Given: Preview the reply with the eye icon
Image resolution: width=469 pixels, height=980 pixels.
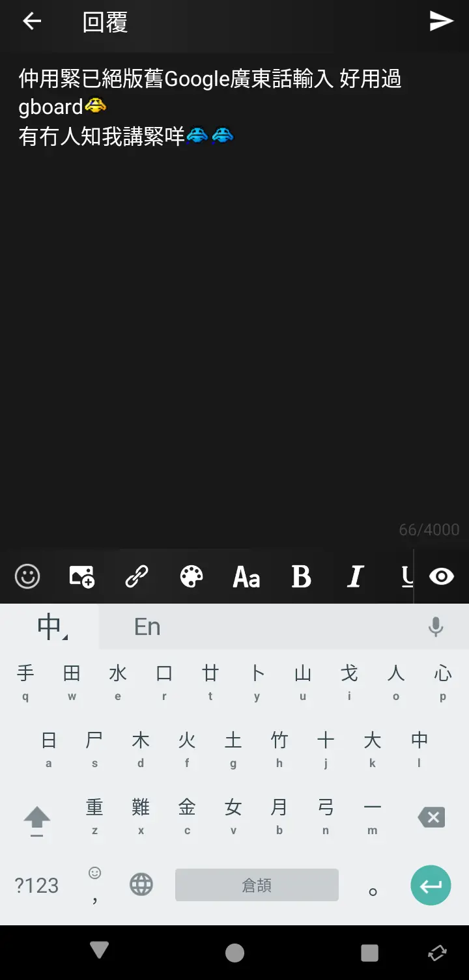Looking at the screenshot, I should coord(442,576).
